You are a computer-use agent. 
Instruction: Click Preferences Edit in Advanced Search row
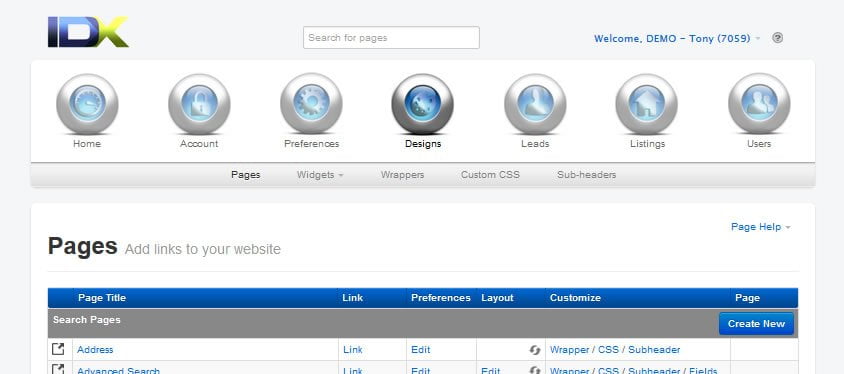click(420, 370)
